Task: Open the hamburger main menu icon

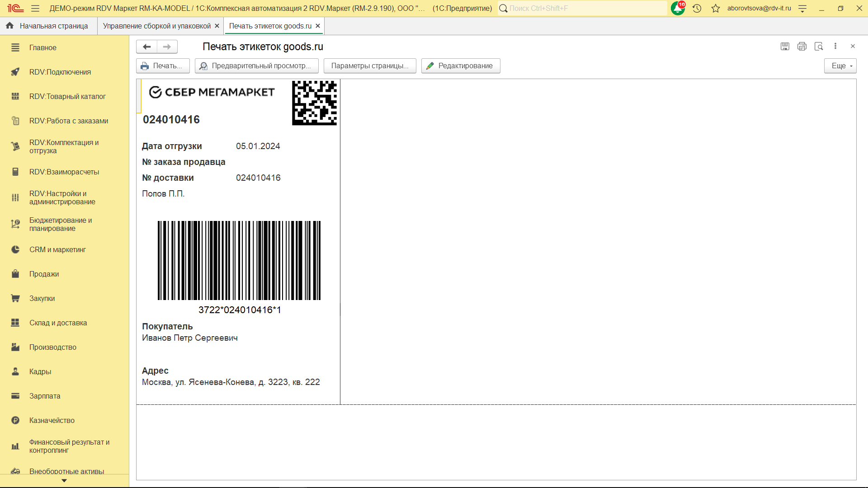Action: pos(35,8)
